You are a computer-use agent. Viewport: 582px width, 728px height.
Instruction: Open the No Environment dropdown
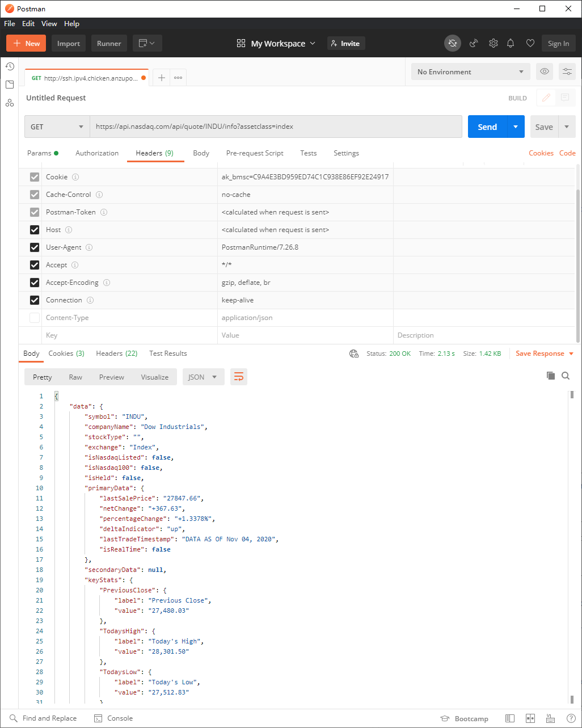471,71
